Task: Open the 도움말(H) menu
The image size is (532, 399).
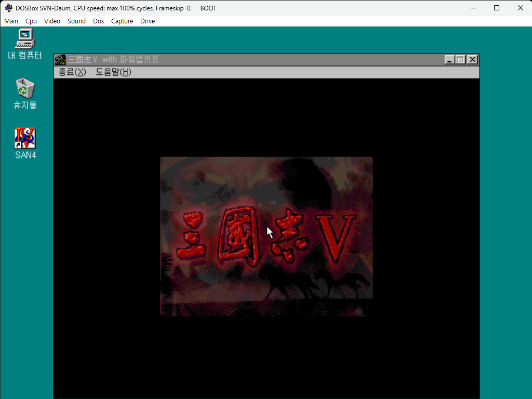Action: click(113, 72)
